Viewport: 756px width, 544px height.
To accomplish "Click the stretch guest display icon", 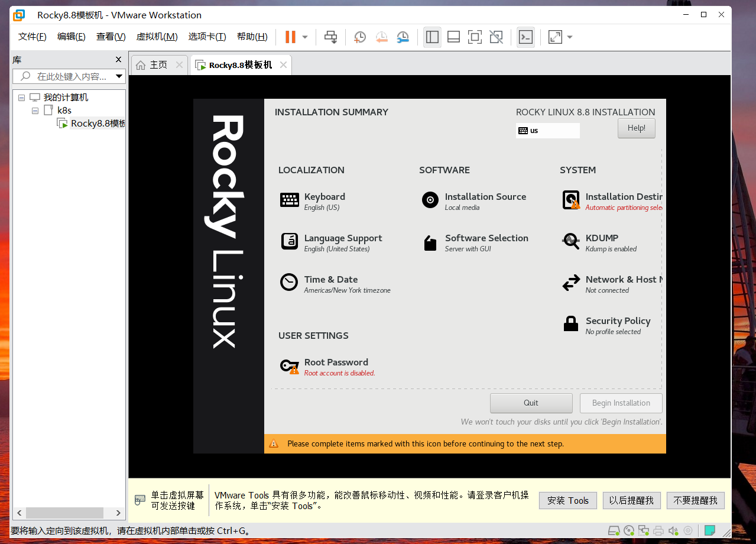I will pyautogui.click(x=555, y=37).
